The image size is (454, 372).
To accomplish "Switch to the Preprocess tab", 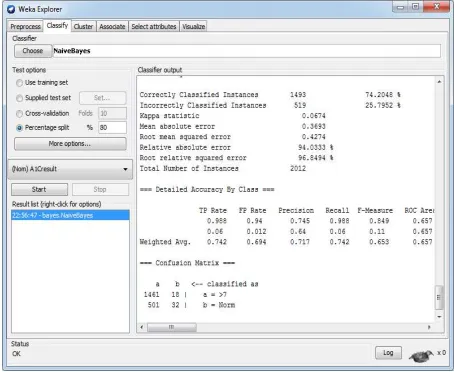I will pos(25,26).
